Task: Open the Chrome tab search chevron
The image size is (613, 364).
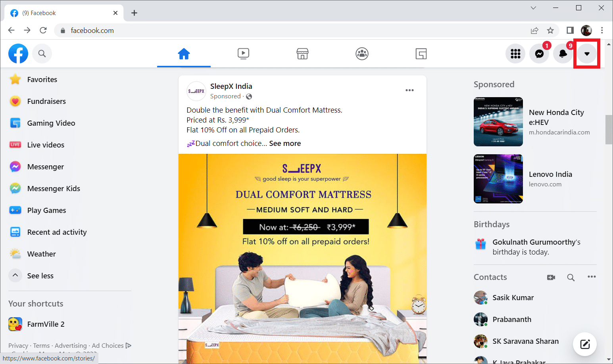Action: point(533,8)
